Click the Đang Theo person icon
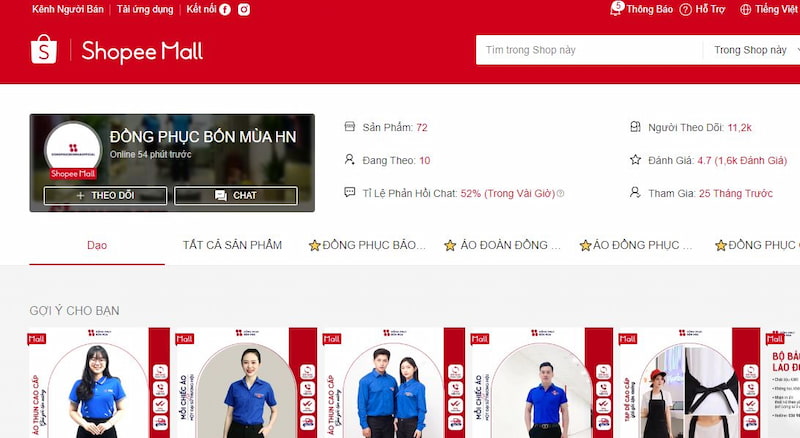Screen dimensions: 800x438 [349, 160]
